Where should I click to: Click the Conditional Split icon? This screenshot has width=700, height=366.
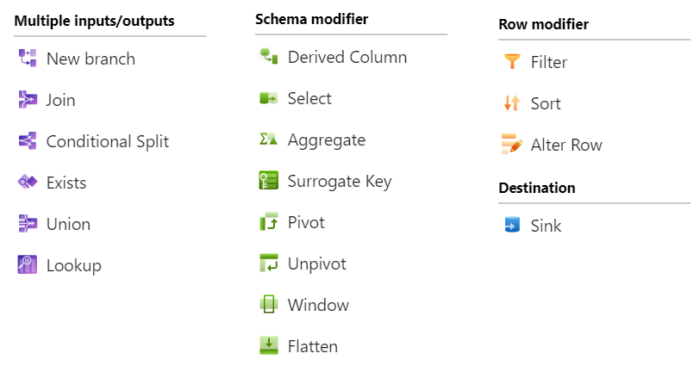click(x=27, y=141)
